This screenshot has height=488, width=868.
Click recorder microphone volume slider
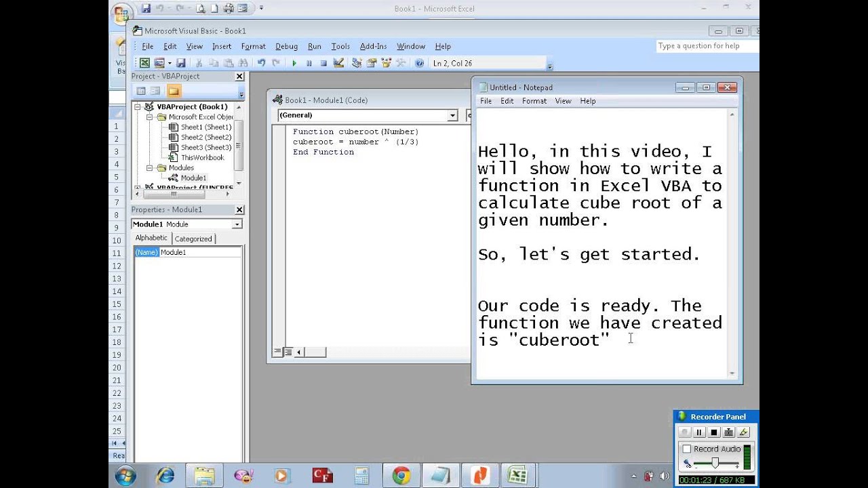point(714,463)
